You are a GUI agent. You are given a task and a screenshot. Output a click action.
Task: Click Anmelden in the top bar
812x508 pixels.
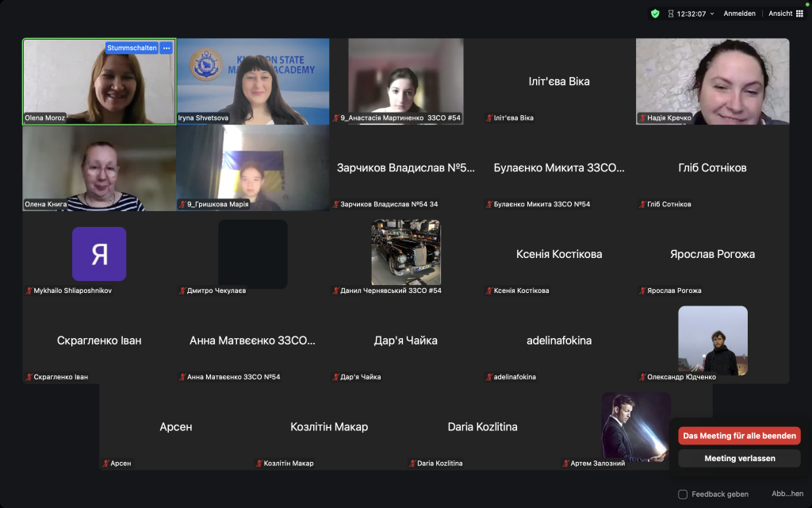point(739,13)
